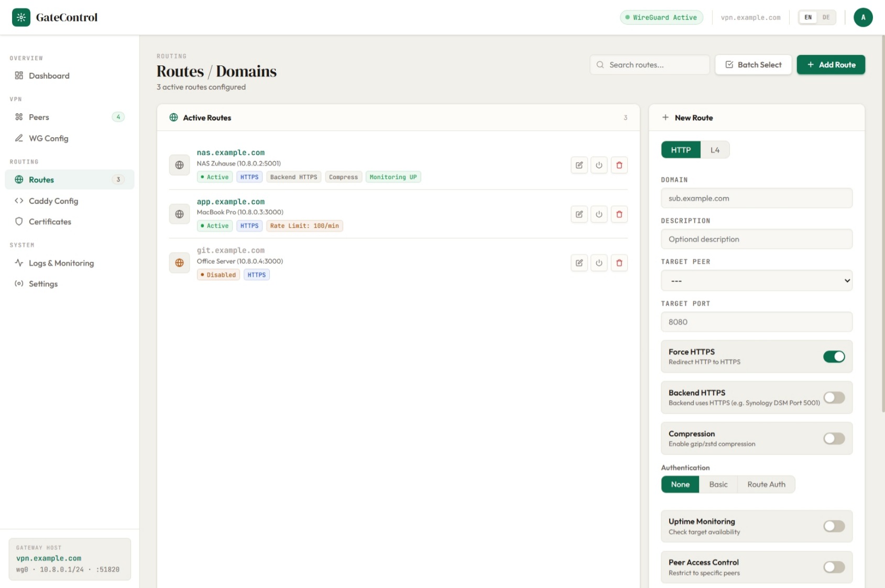
Task: Click edit icon for git.example.com route
Action: (579, 263)
